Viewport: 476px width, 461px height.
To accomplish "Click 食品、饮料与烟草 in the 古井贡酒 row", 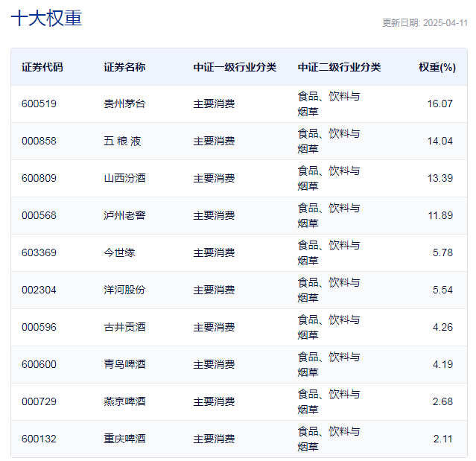I will tap(329, 327).
